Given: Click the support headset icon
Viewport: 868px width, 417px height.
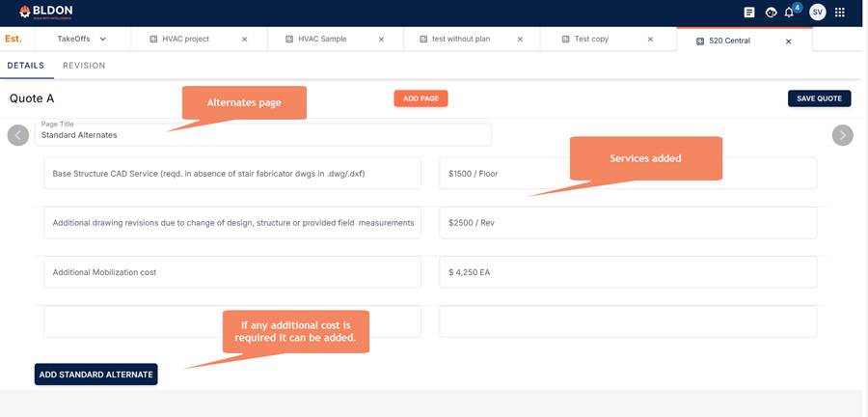Looking at the screenshot, I should 771,13.
